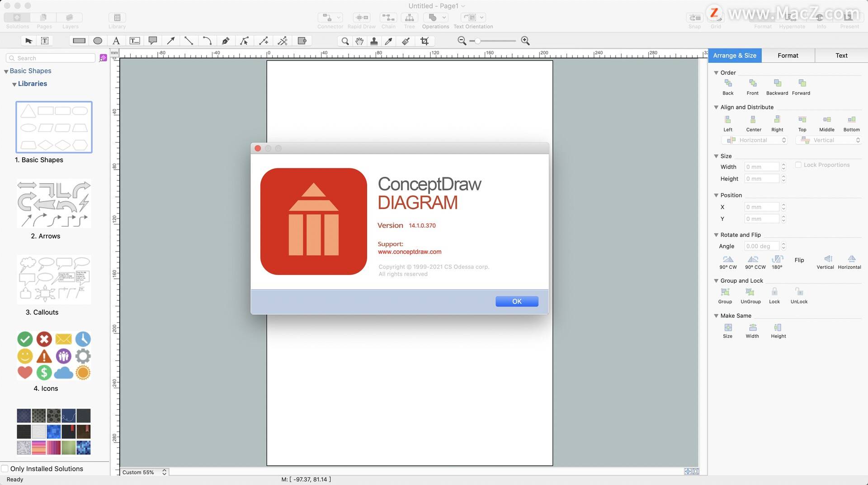The height and width of the screenshot is (485, 868).
Task: Open the Text tab
Action: pyautogui.click(x=841, y=55)
